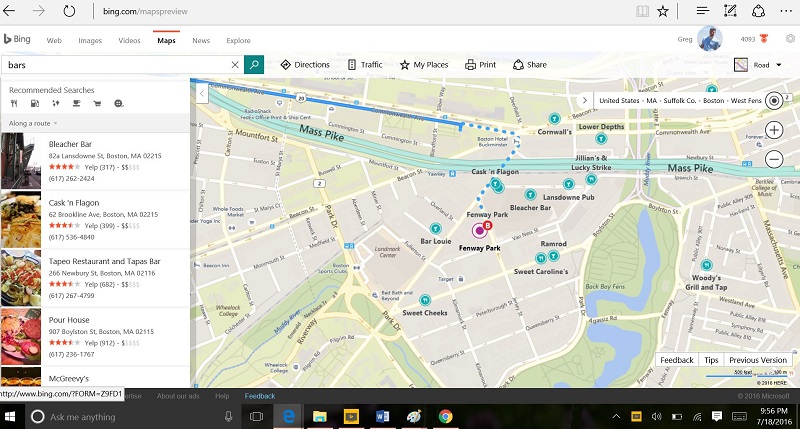The width and height of the screenshot is (800, 429).
Task: Click the Previous Version button
Action: coord(758,360)
